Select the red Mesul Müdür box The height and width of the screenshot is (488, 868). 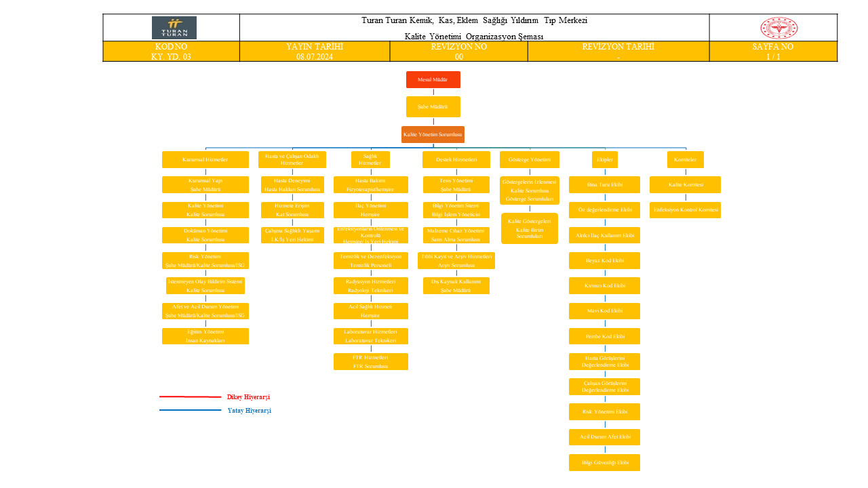[433, 79]
